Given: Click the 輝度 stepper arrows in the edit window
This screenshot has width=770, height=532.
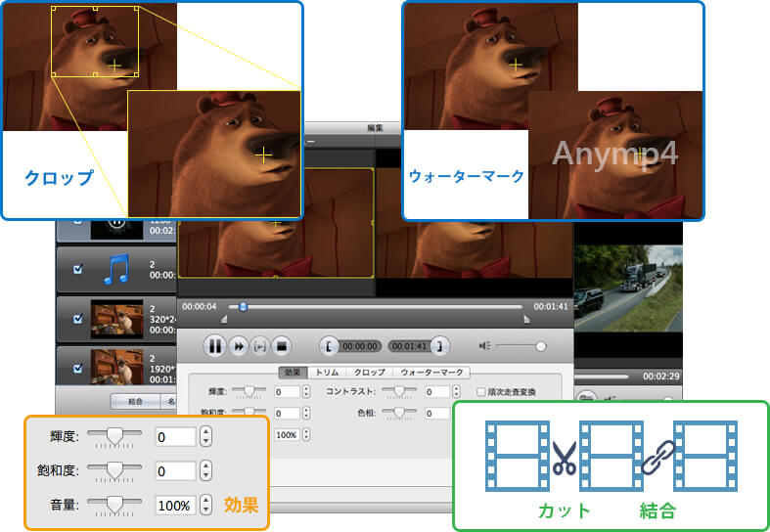Looking at the screenshot, I should tap(306, 391).
